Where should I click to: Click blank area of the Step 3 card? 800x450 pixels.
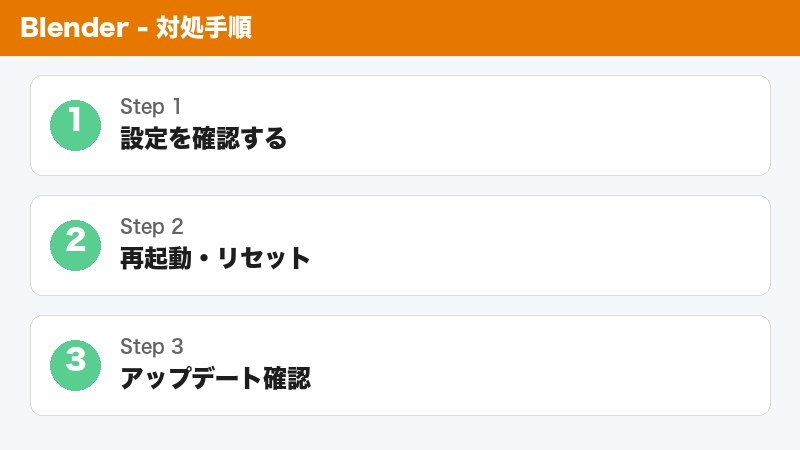click(550, 366)
